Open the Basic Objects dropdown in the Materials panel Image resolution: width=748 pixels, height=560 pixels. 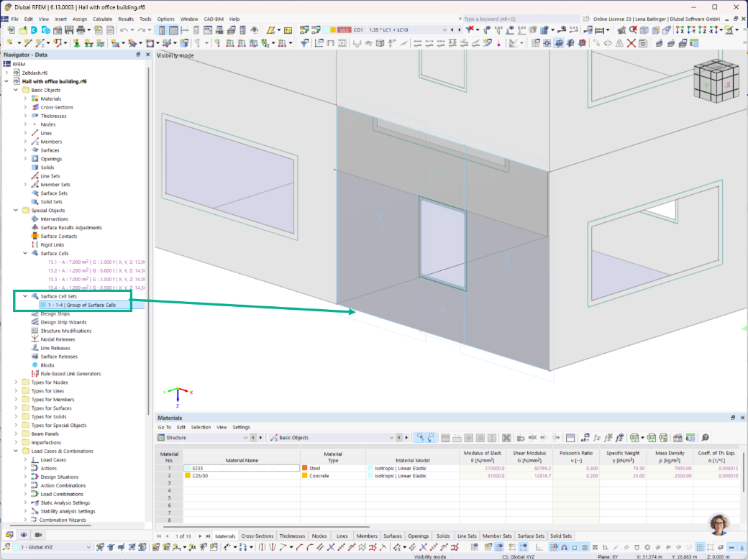(x=391, y=437)
